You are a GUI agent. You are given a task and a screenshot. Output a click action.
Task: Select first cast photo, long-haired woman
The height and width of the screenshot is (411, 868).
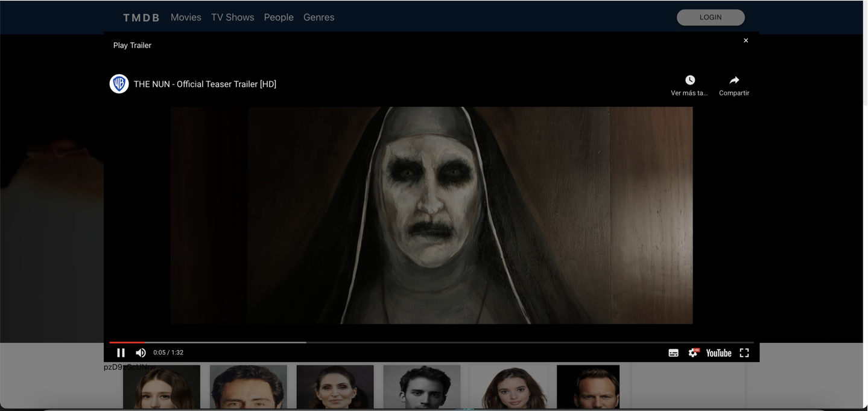[x=162, y=386]
